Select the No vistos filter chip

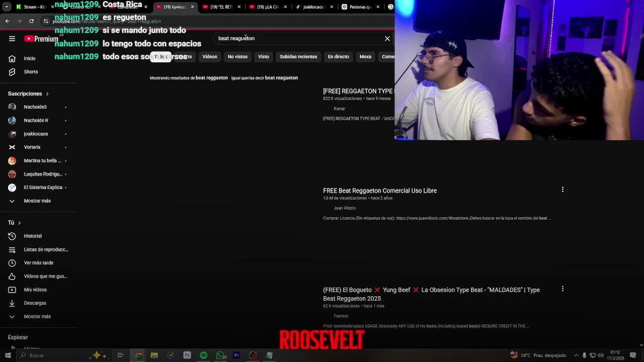coord(237,57)
